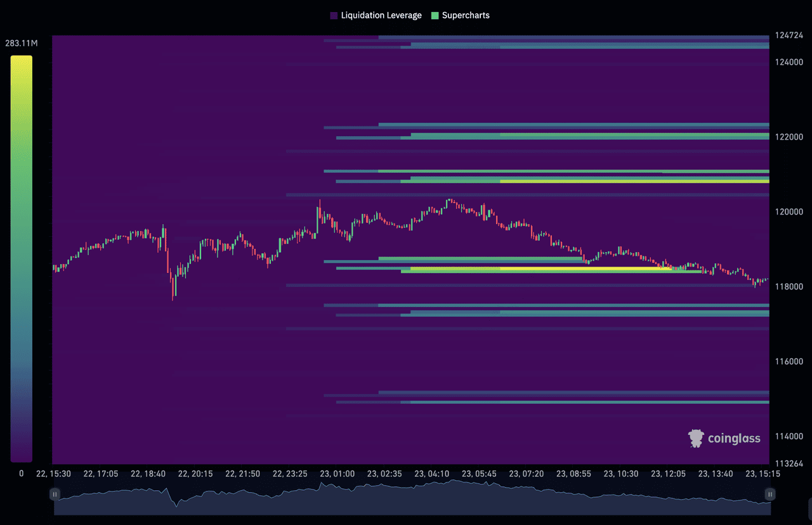Toggle the Liquidation Leverage legend swatch
812x525 pixels.
click(x=334, y=15)
